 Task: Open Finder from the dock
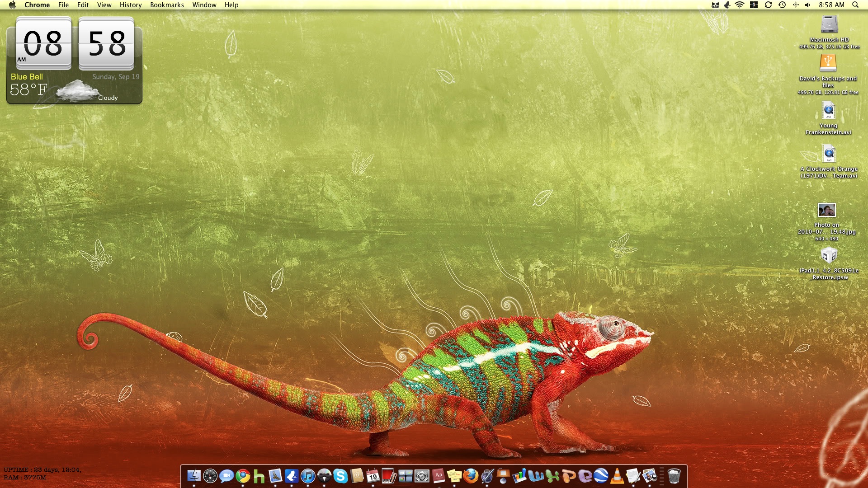[194, 476]
